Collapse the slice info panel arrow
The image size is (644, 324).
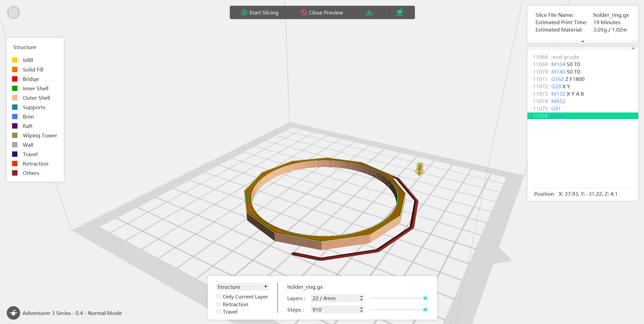point(583,42)
